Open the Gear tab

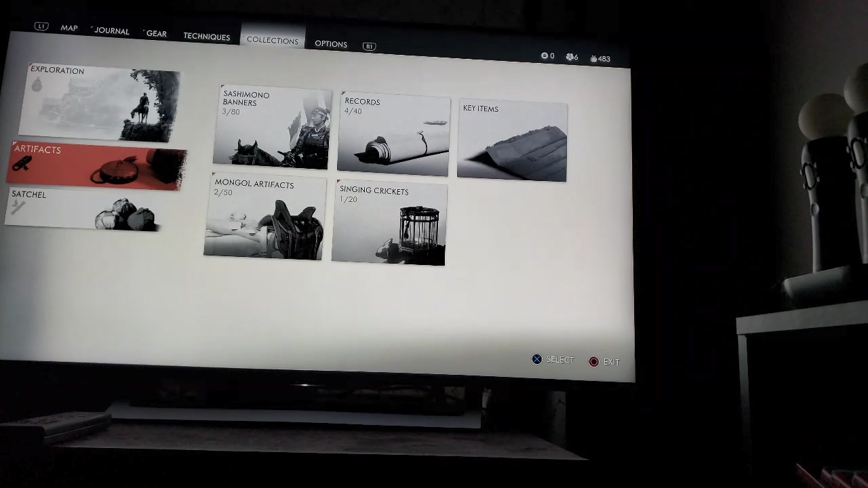point(156,34)
